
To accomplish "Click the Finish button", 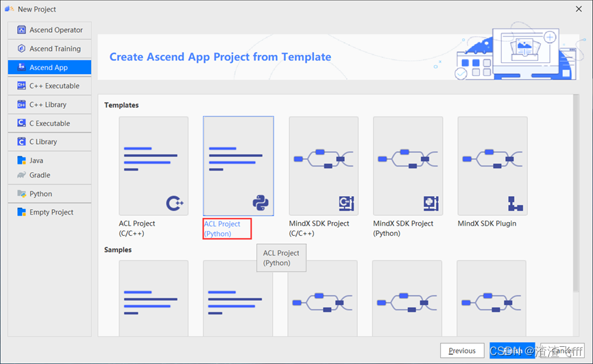I will [512, 351].
